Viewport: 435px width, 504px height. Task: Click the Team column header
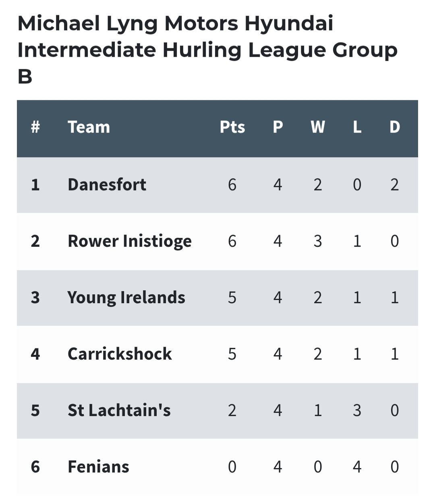coord(89,127)
